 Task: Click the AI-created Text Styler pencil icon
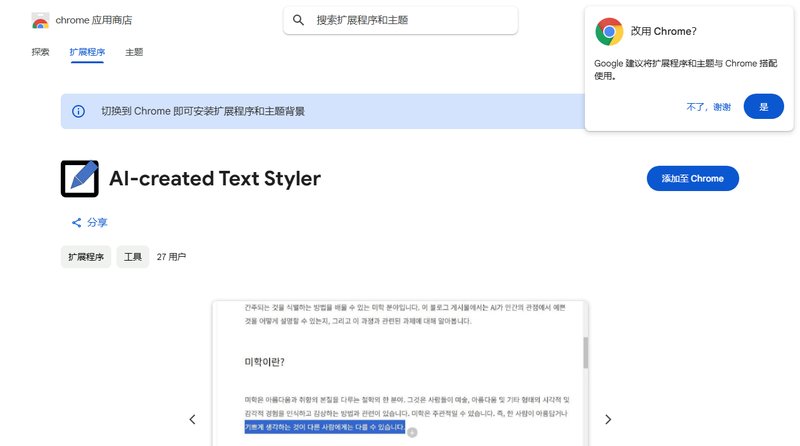click(x=80, y=178)
